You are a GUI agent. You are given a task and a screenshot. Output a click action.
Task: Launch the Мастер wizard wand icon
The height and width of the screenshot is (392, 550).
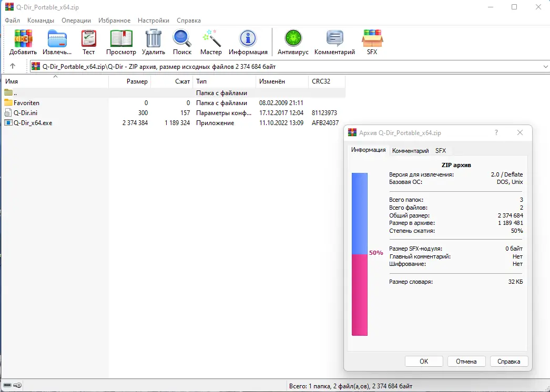pyautogui.click(x=211, y=38)
